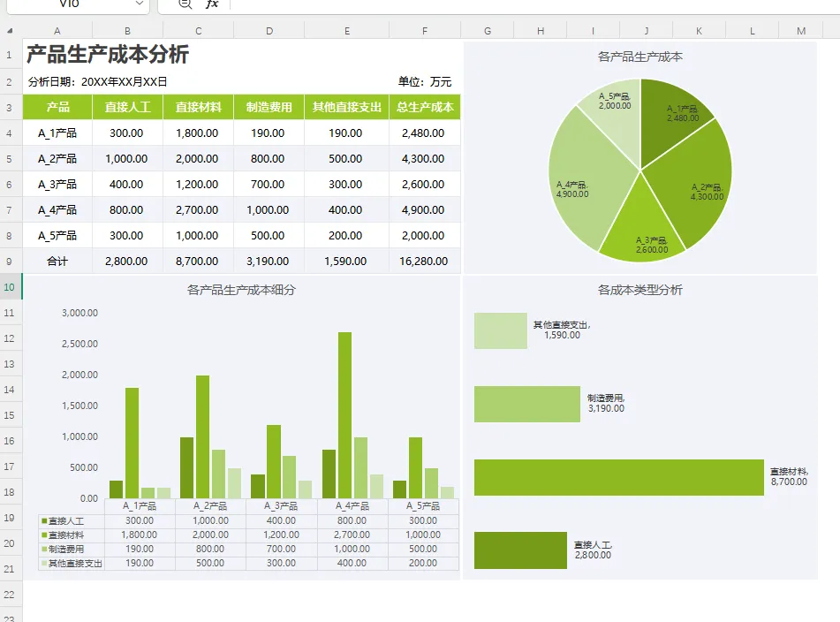The height and width of the screenshot is (622, 840).
Task: Click the A_3产品 label in chart data table
Action: [x=281, y=506]
